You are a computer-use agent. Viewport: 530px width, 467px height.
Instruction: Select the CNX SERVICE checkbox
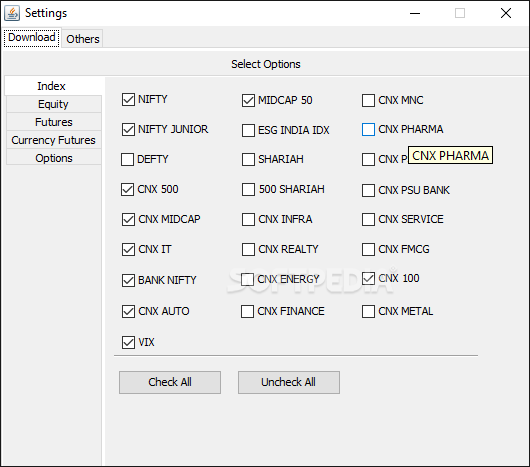(368, 220)
